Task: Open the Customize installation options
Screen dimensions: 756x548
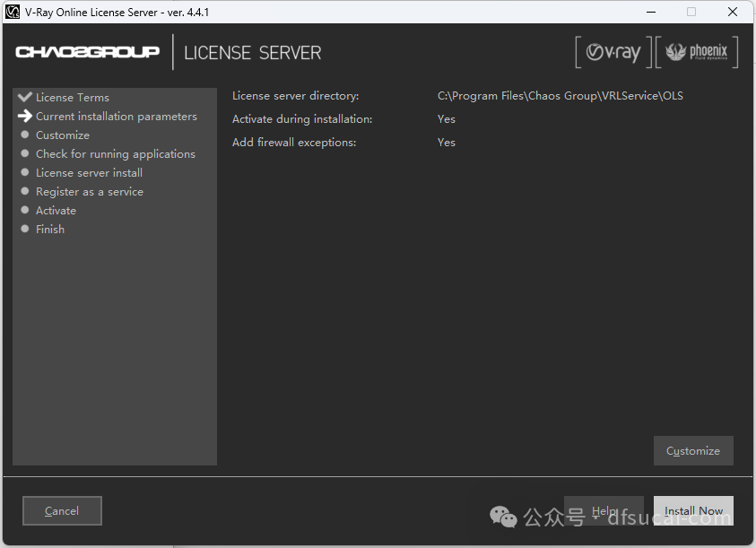Action: [x=693, y=450]
